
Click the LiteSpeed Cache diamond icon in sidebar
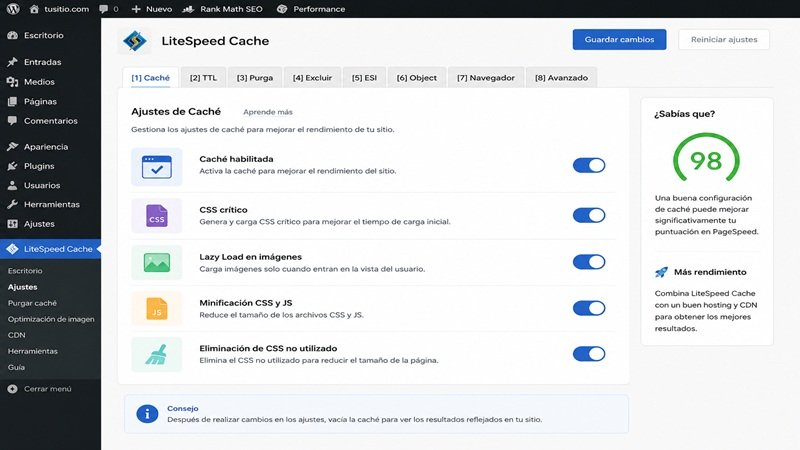13,249
